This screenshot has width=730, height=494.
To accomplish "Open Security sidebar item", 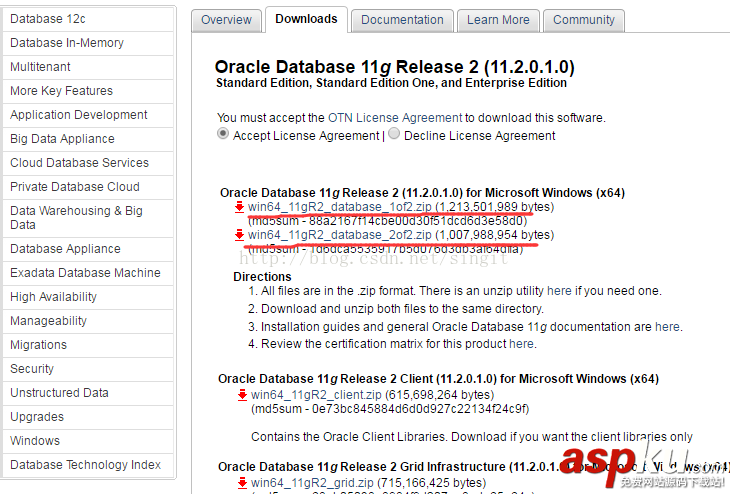I will click(x=88, y=369).
